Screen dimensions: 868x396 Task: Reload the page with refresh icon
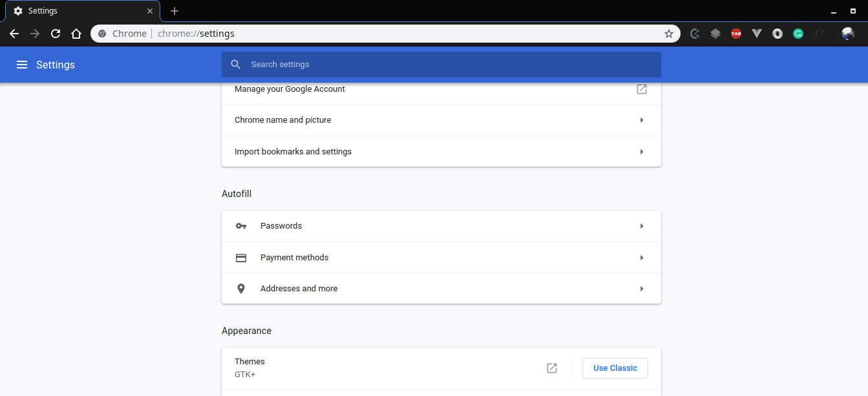pos(56,33)
